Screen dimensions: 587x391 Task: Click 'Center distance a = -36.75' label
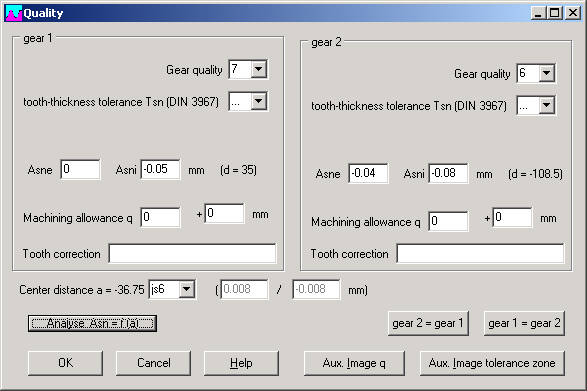(x=82, y=290)
